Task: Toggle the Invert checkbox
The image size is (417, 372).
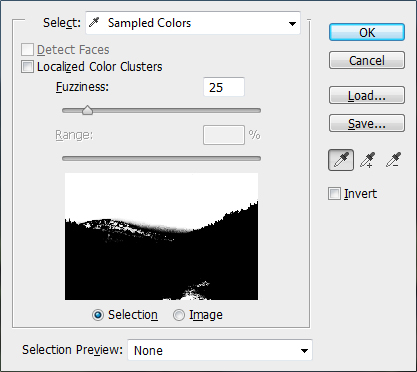Action: tap(334, 194)
